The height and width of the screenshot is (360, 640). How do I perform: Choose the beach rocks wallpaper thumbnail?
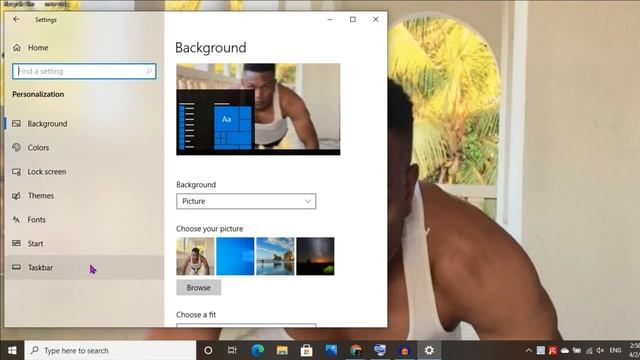click(275, 256)
